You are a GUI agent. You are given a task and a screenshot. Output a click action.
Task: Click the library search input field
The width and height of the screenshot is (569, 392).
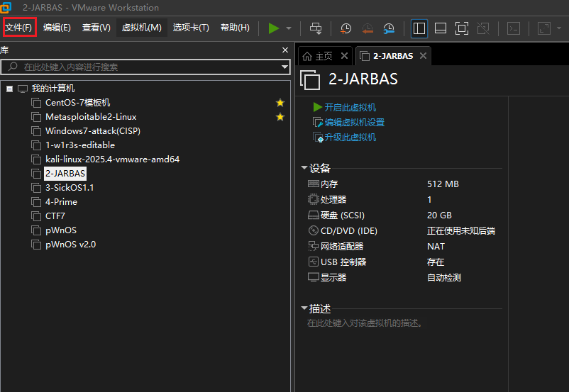pos(145,67)
